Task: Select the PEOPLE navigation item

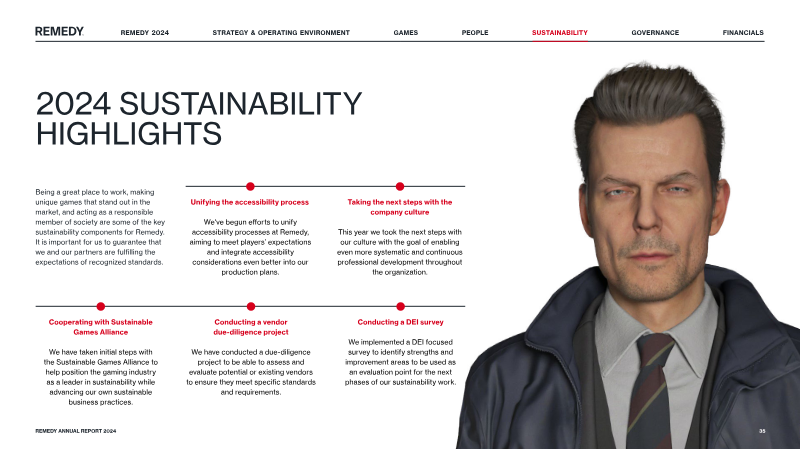Action: (x=475, y=33)
